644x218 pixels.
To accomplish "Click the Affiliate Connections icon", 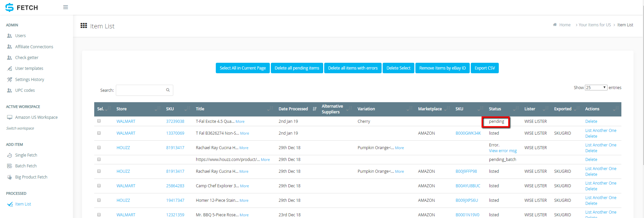I will [9, 47].
